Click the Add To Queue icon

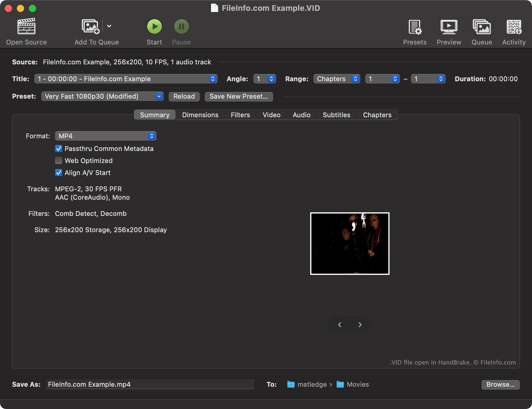(90, 26)
